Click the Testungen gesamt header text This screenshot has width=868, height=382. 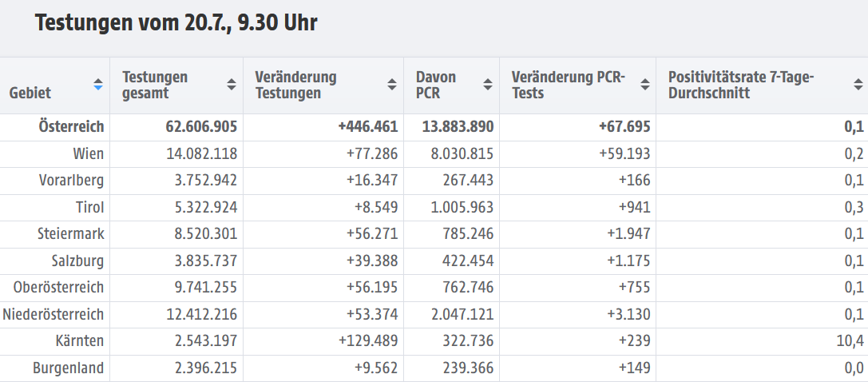[x=154, y=85]
